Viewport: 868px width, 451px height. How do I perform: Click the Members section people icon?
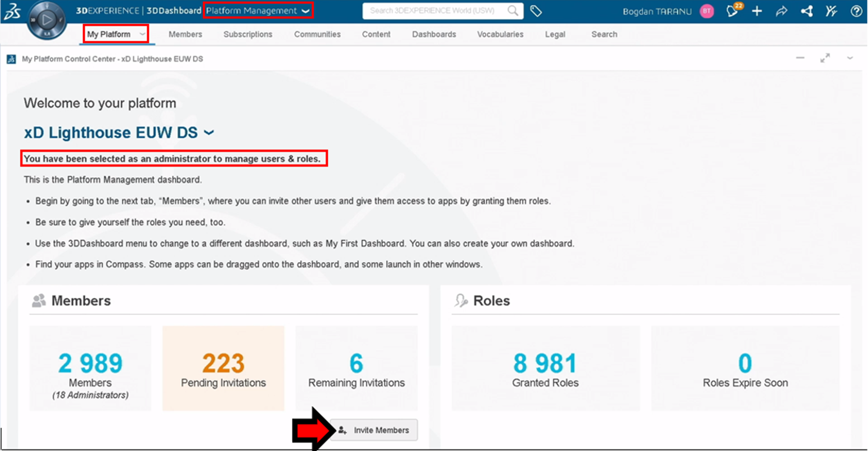pos(39,300)
